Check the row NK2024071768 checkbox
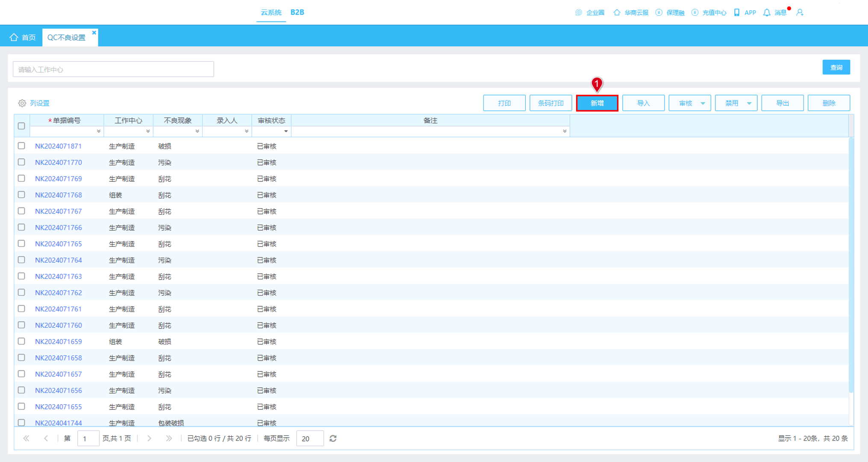The image size is (868, 462). (21, 195)
